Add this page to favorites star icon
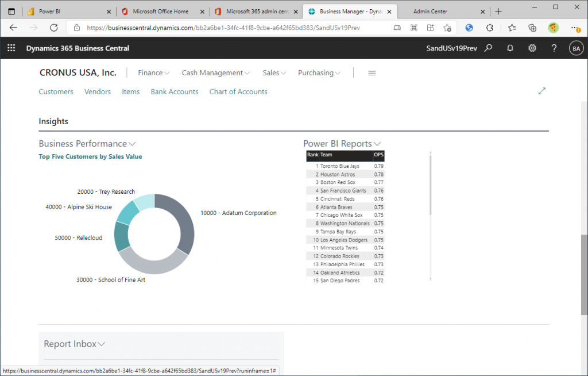This screenshot has height=376, width=588. pos(447,28)
